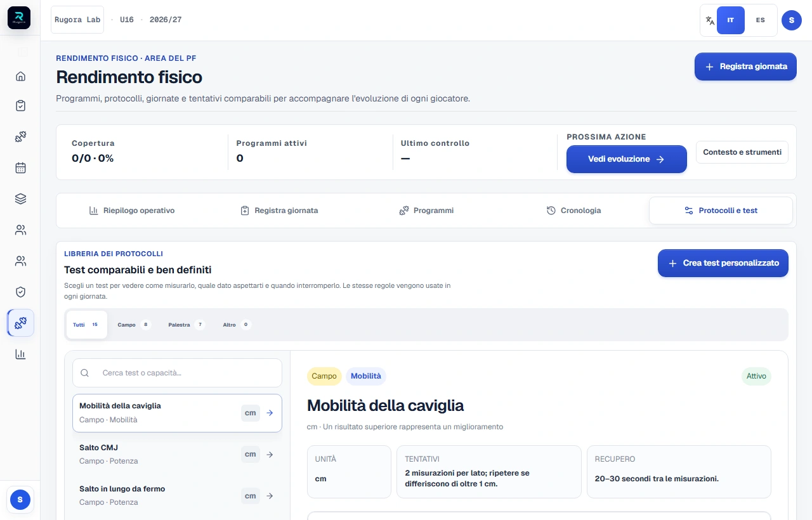
Task: Open the S avatar at the sidebar bottom
Action: tap(20, 500)
